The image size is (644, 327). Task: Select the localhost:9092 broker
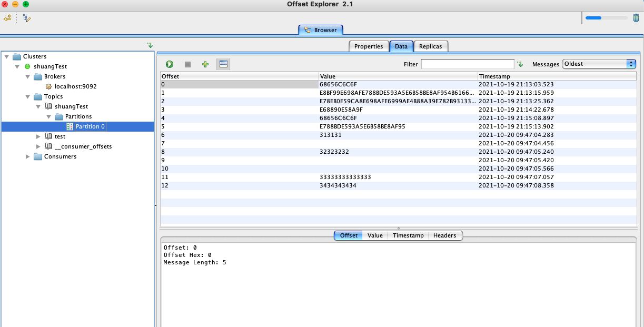(75, 86)
